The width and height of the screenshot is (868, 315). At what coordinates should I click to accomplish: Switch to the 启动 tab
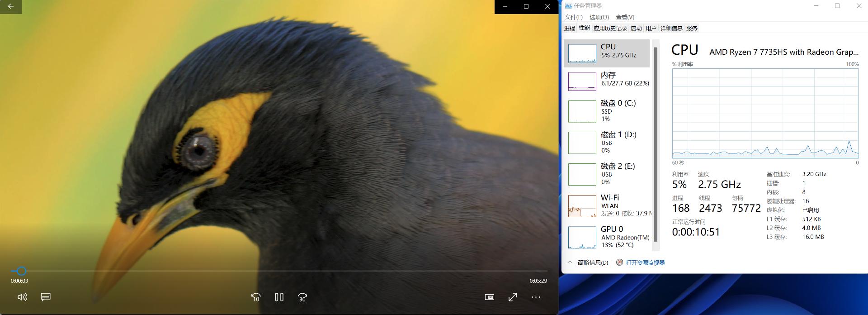[x=636, y=28]
